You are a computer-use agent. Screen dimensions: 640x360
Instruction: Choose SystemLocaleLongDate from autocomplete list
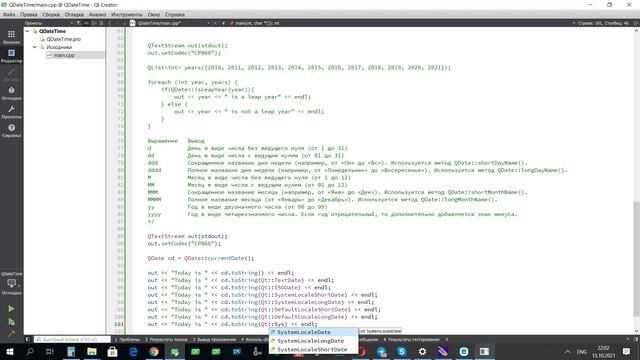[313, 341]
